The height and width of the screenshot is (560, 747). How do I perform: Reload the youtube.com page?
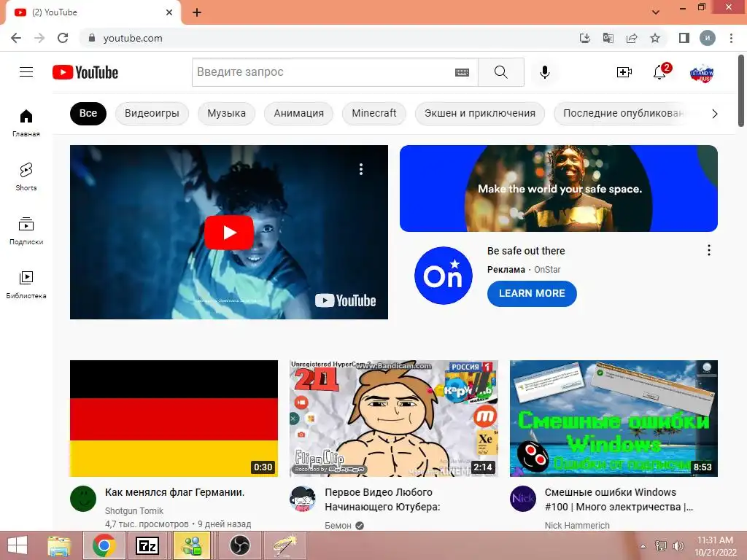click(63, 38)
